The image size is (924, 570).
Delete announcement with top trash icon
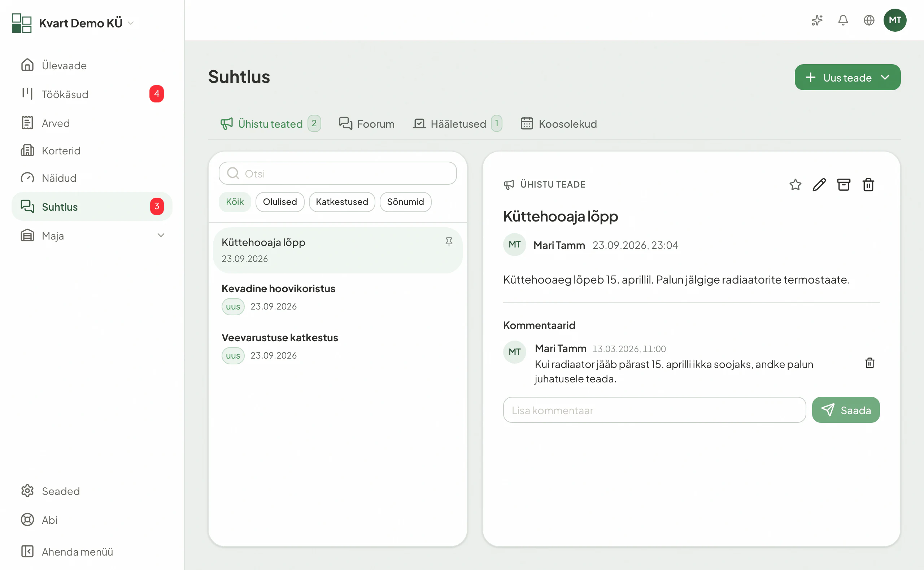click(x=868, y=185)
